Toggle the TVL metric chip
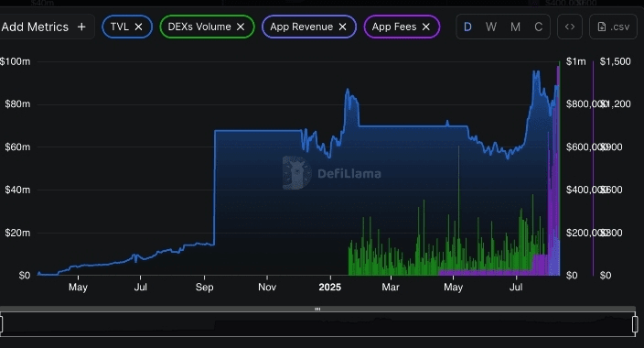 click(x=127, y=27)
